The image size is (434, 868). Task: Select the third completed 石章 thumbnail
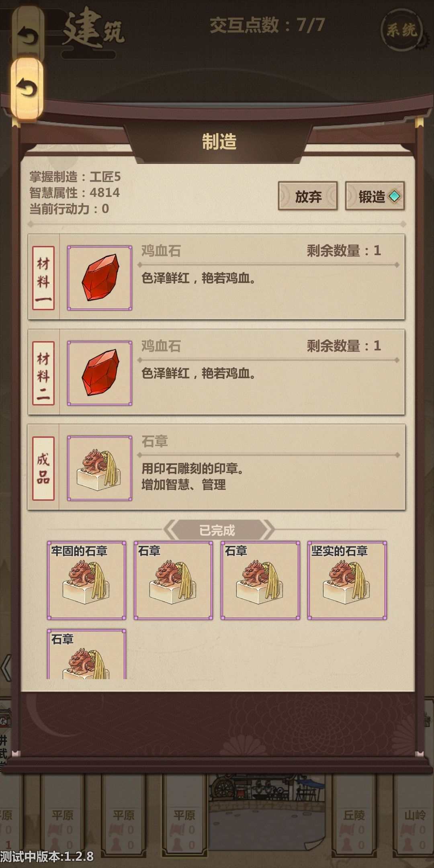(x=260, y=580)
